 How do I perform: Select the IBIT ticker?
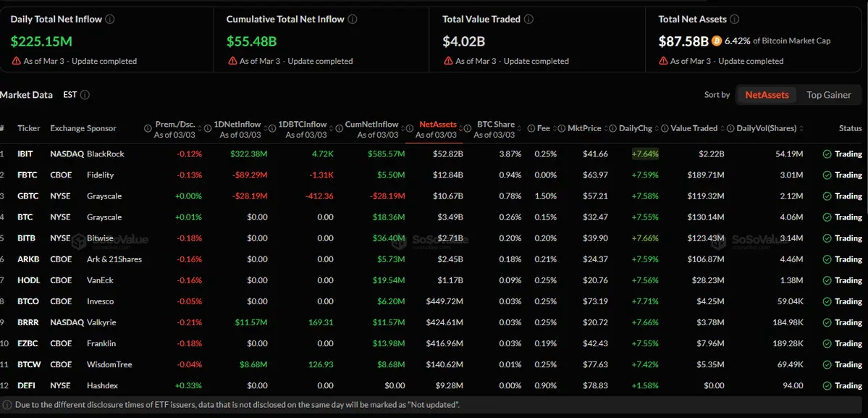25,154
